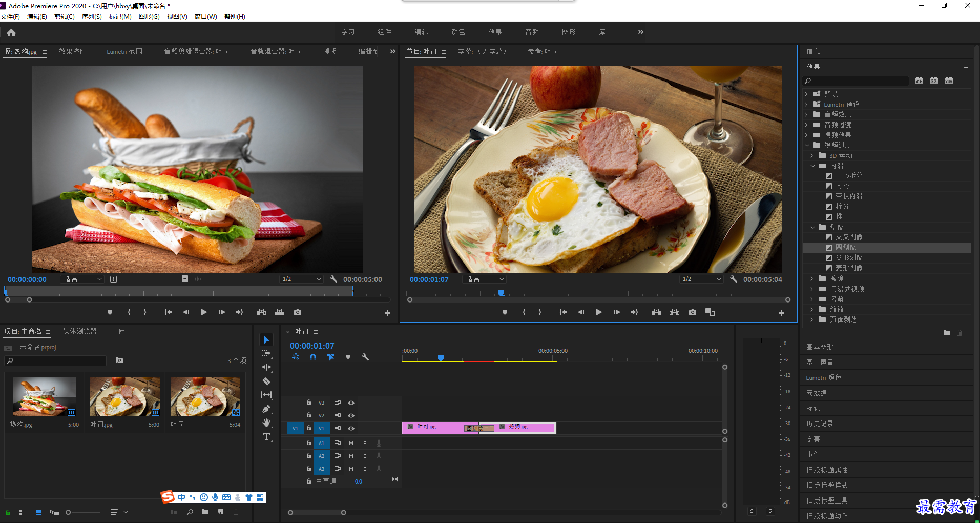This screenshot has height=523, width=980.
Task: Open the 窗口(W) menu
Action: (205, 17)
